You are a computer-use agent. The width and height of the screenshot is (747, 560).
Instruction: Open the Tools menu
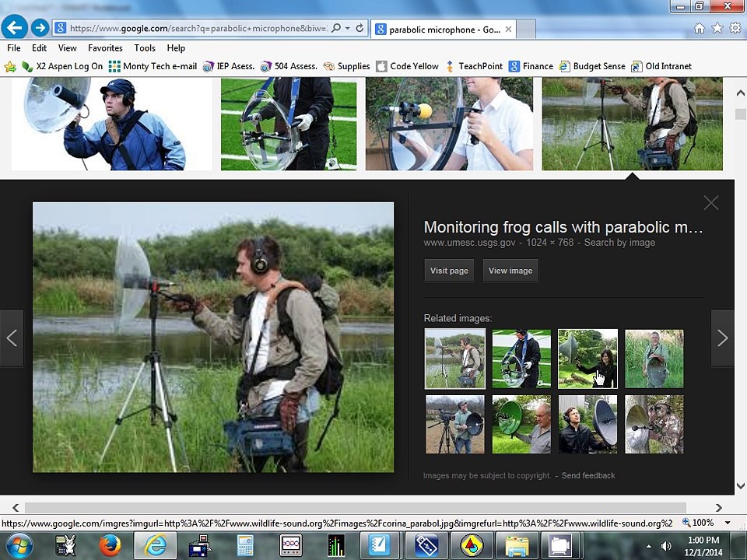[x=145, y=48]
